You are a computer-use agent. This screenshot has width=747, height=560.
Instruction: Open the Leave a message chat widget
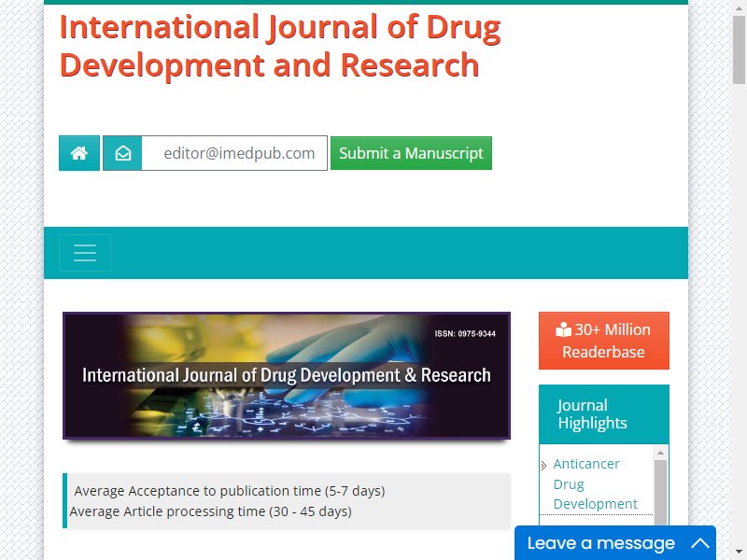(615, 543)
